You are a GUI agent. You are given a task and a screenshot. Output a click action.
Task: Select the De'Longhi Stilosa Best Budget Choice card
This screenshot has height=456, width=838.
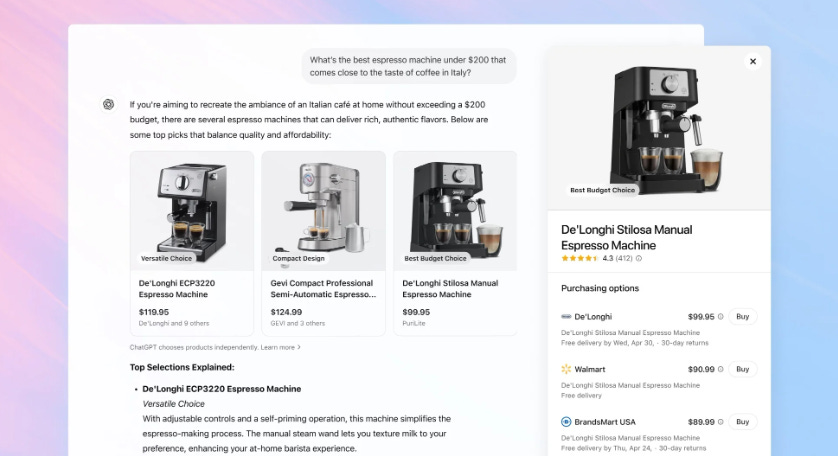tap(455, 243)
